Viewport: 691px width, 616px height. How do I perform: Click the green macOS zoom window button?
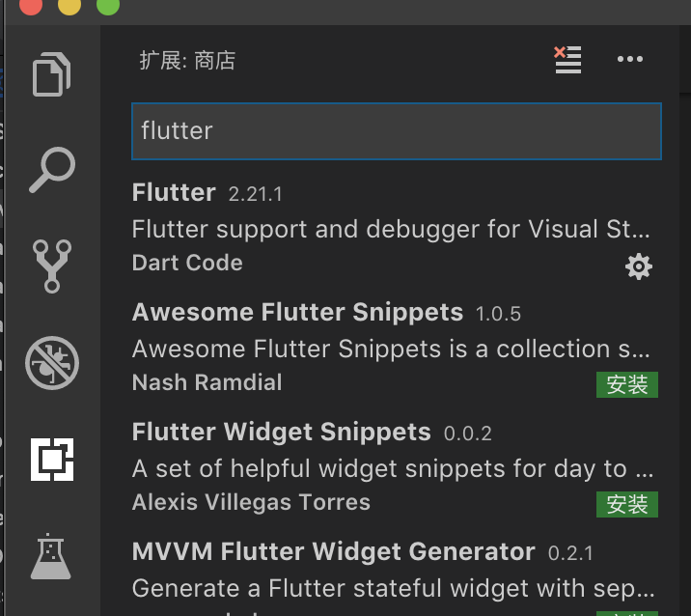pyautogui.click(x=108, y=4)
